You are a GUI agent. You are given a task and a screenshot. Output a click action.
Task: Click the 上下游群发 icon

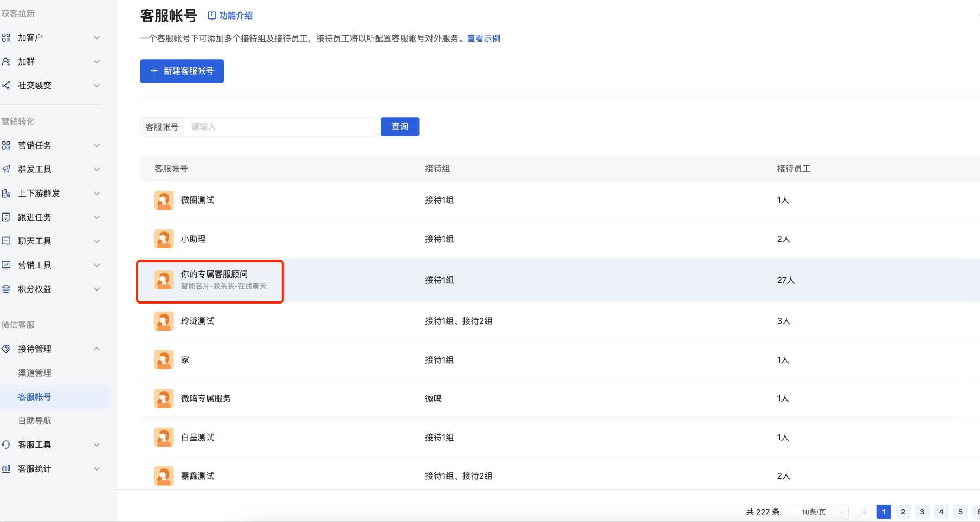pos(6,194)
